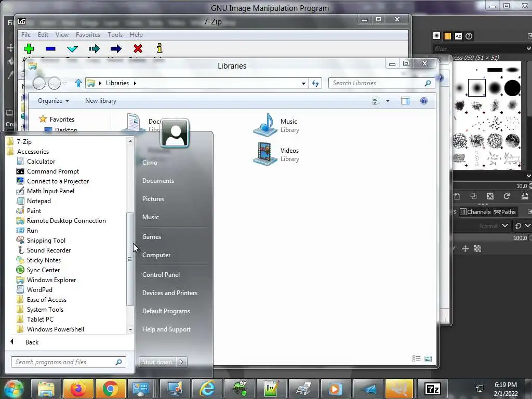Click 7-Zip icon on the taskbar
This screenshot has height=399, width=532.
tap(433, 389)
